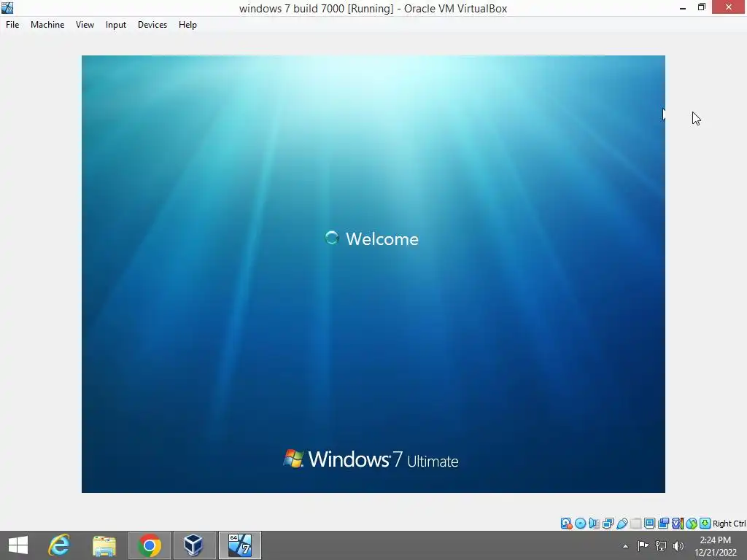Click the mouse integration indicator icon
747x560 pixels.
click(692, 524)
